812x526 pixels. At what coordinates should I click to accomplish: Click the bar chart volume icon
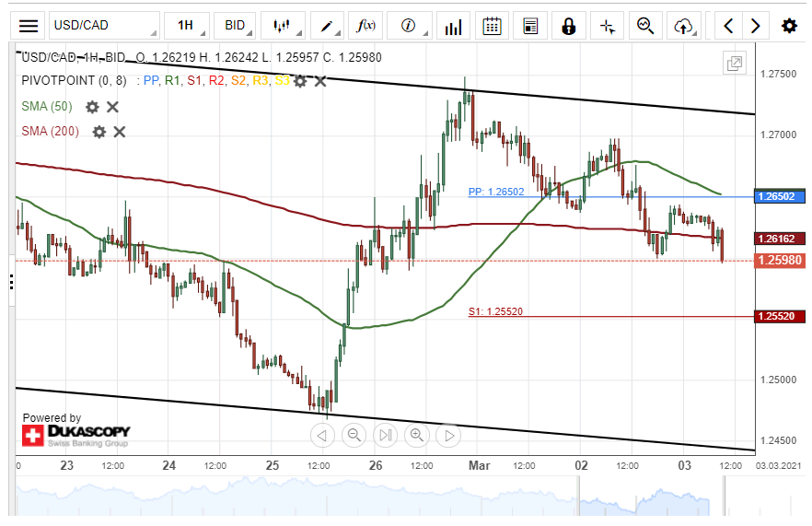[x=453, y=26]
